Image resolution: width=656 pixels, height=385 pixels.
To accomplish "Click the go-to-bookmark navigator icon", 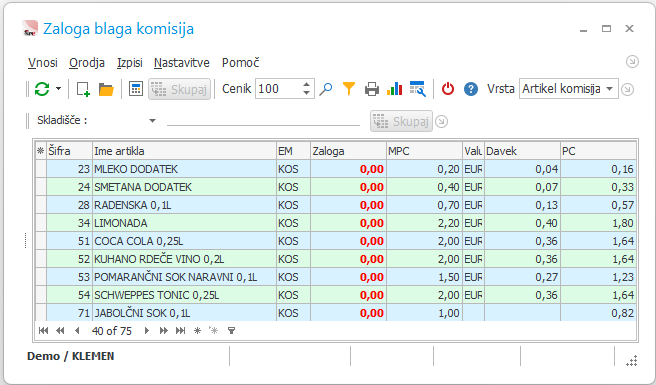I will 214,331.
